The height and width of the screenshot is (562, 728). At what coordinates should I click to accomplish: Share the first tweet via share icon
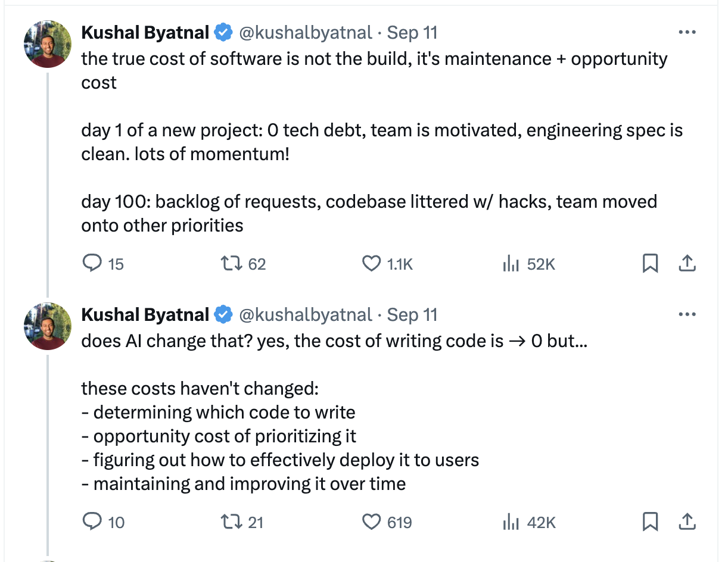pyautogui.click(x=687, y=263)
